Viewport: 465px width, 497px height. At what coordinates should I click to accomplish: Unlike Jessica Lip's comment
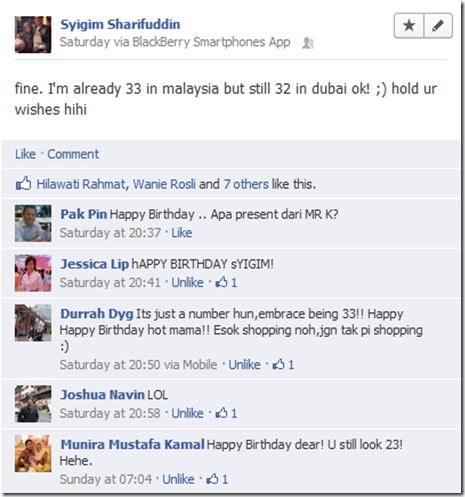[187, 282]
